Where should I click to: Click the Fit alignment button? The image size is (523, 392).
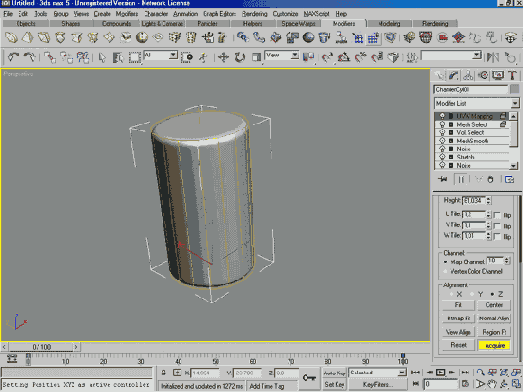[458, 305]
